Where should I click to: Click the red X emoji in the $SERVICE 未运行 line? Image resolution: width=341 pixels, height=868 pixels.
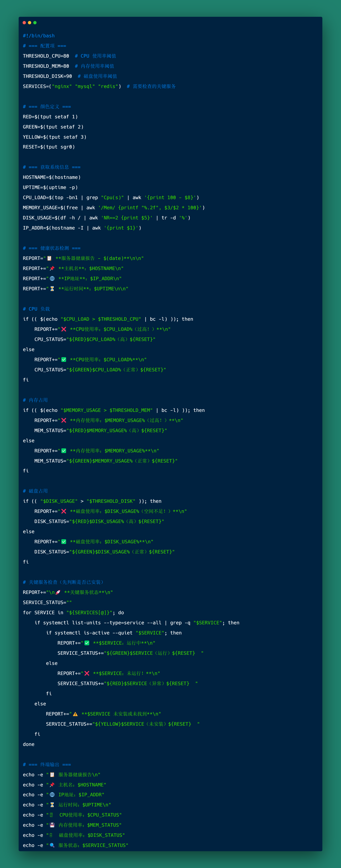87,673
